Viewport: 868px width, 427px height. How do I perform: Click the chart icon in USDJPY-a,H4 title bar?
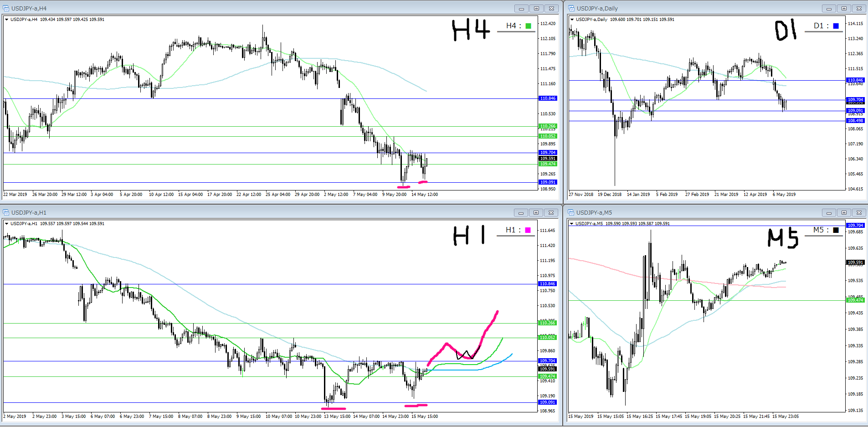6,8
